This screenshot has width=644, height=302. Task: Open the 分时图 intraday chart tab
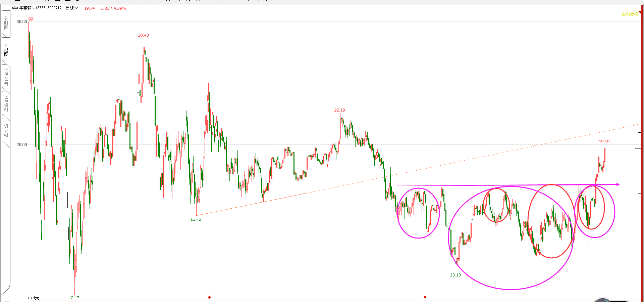6,24
